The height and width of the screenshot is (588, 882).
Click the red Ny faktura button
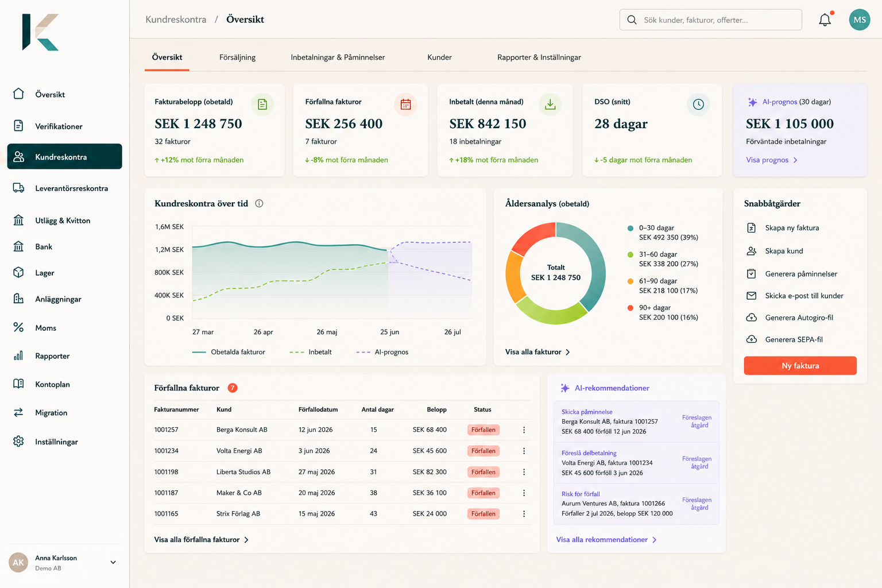click(x=800, y=366)
